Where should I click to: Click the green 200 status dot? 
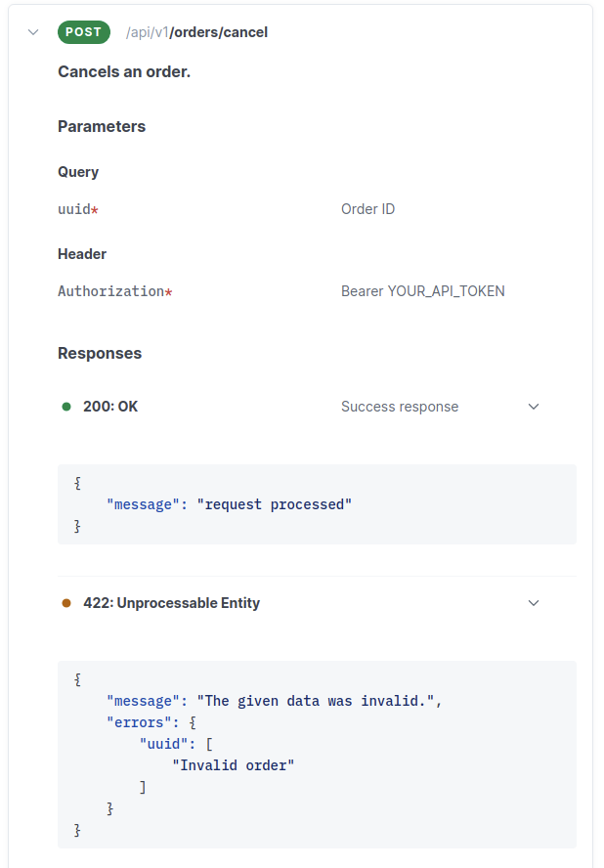click(x=66, y=407)
